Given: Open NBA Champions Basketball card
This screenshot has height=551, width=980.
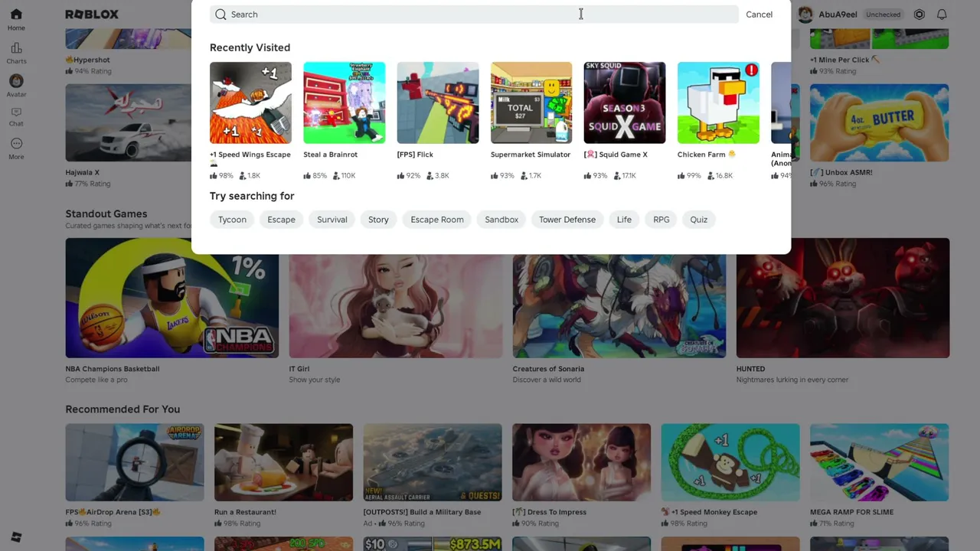Looking at the screenshot, I should click(172, 298).
